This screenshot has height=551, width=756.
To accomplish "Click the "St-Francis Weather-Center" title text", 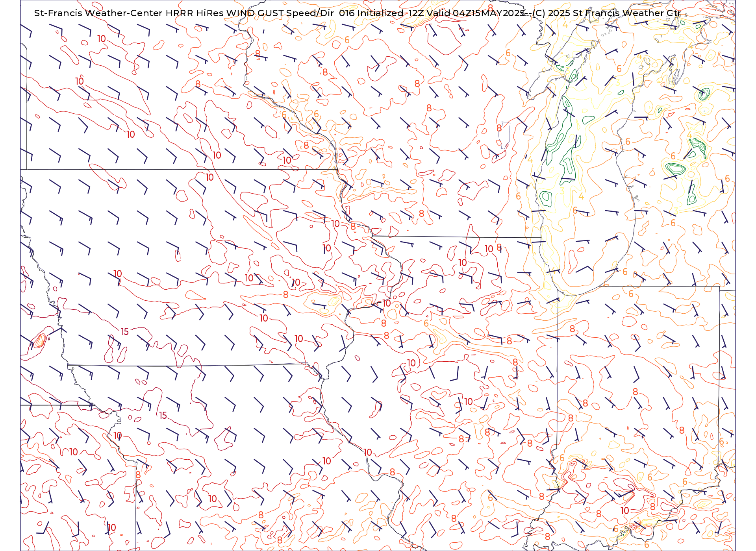I will click(x=98, y=13).
